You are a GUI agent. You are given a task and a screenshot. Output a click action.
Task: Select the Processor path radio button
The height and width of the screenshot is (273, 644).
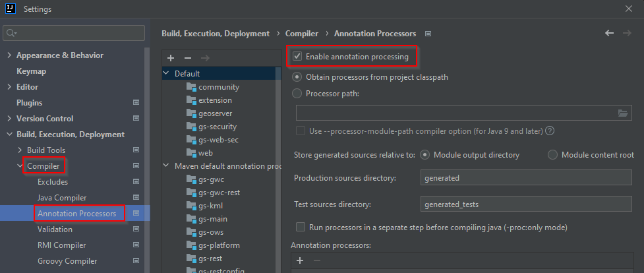(297, 94)
